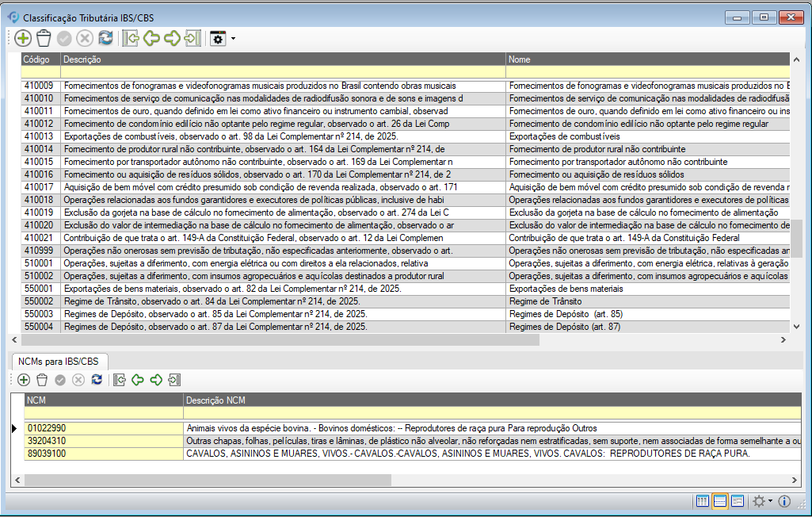
Task: Select row with code 410021
Action: [406, 238]
